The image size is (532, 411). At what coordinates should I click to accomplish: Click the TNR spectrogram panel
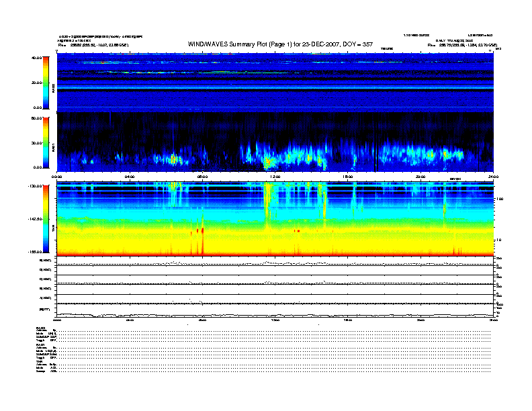275,219
